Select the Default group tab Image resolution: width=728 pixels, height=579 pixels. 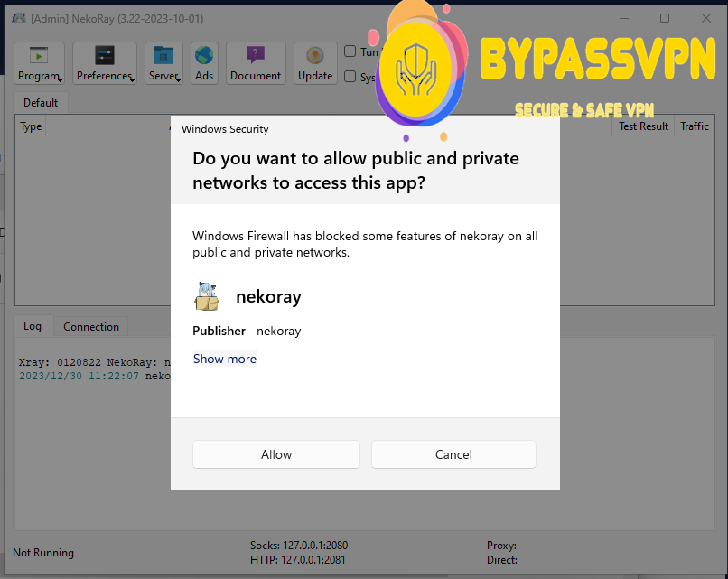tap(41, 103)
